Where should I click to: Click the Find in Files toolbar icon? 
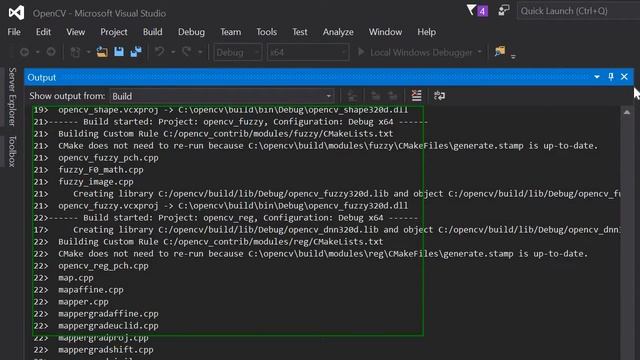coord(500,51)
